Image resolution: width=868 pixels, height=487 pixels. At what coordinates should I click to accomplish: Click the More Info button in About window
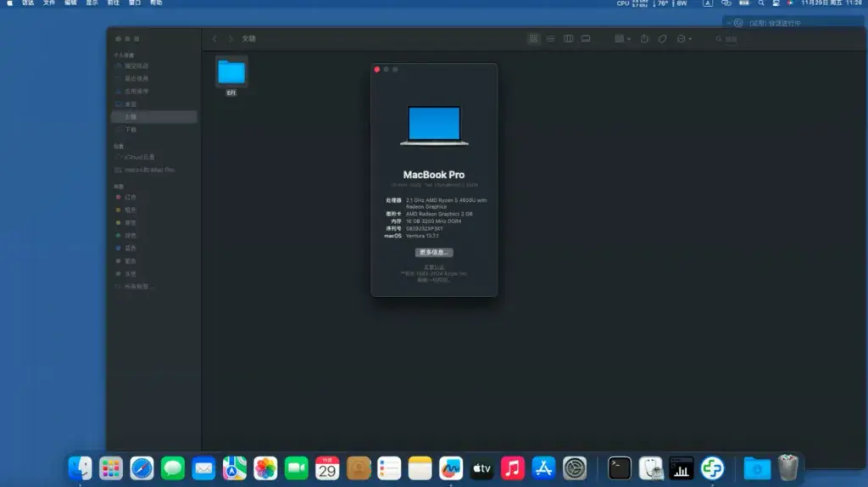[x=434, y=252]
